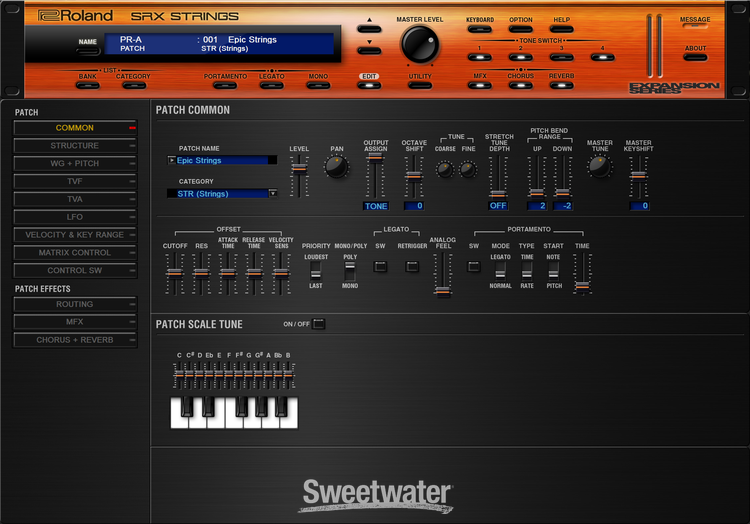Screen dimensions: 750x524
Task: Click the patch up arrow button
Action: pos(369,28)
